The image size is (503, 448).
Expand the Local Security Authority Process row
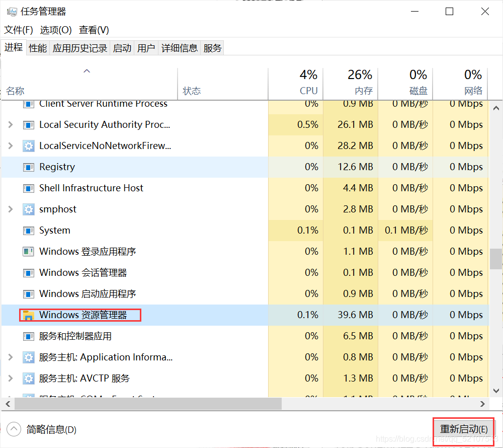[10, 124]
